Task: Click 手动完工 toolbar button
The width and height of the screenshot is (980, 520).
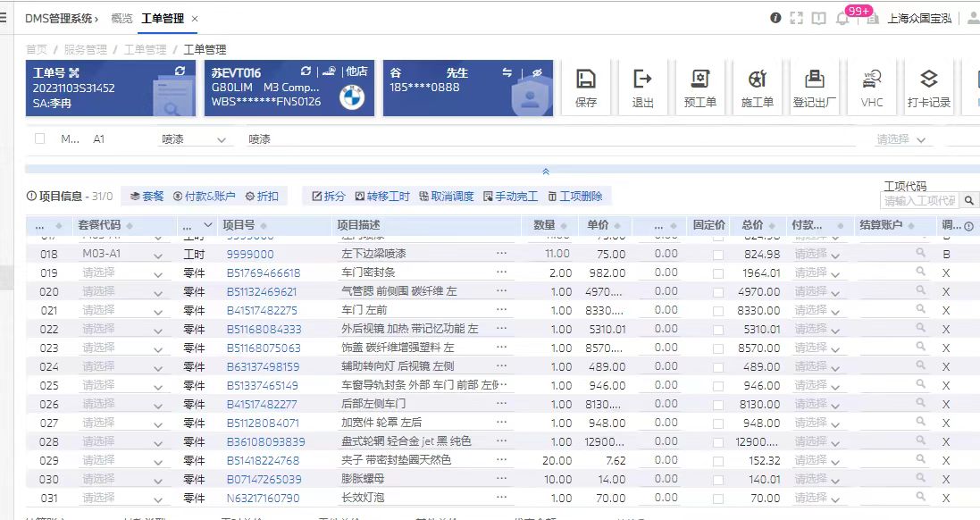Action: click(x=511, y=197)
